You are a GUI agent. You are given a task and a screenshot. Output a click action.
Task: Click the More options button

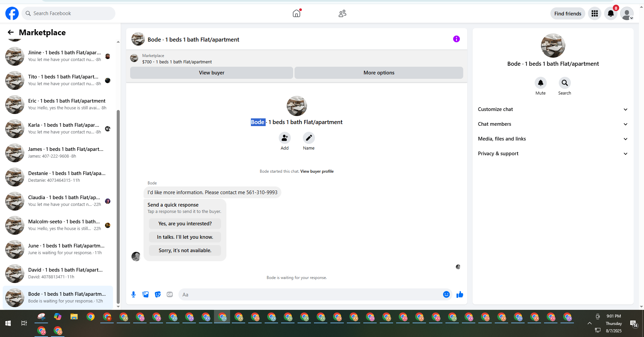coord(379,73)
